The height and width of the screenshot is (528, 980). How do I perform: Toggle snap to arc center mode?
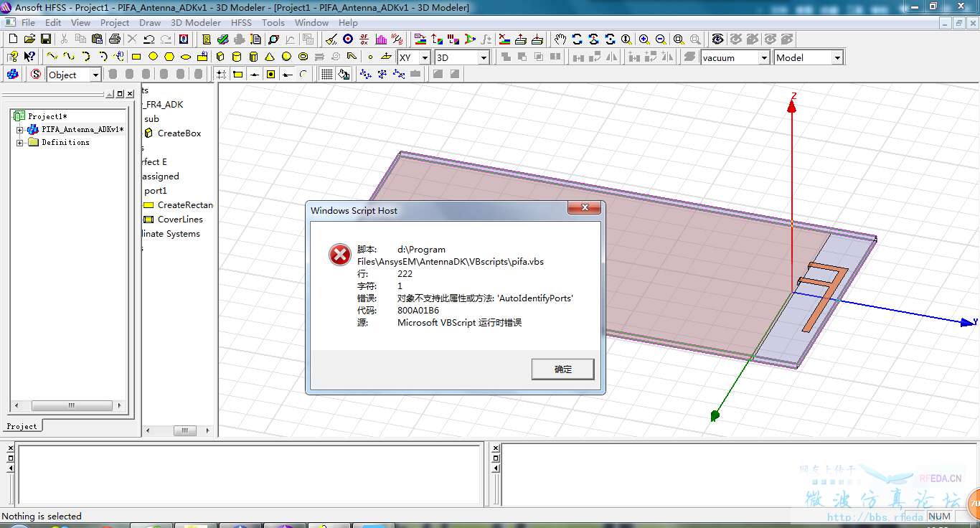(303, 74)
